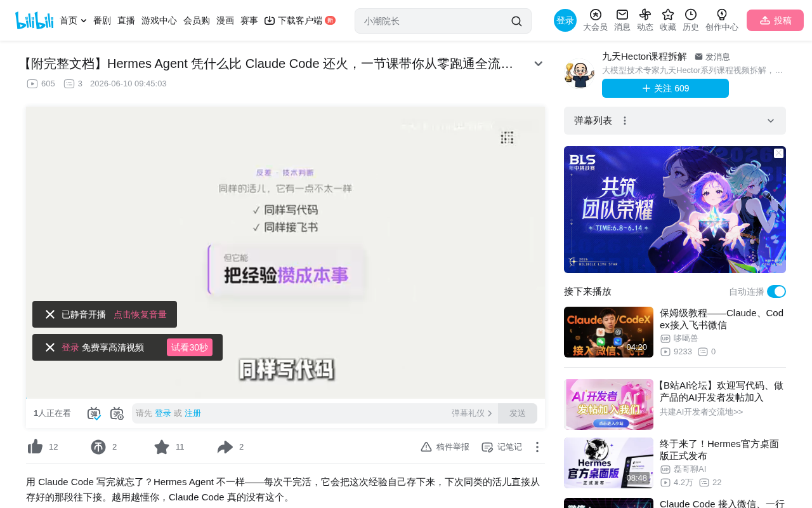Click uploader avatar of 九天Hector
The width and height of the screenshot is (812, 508).
(579, 74)
